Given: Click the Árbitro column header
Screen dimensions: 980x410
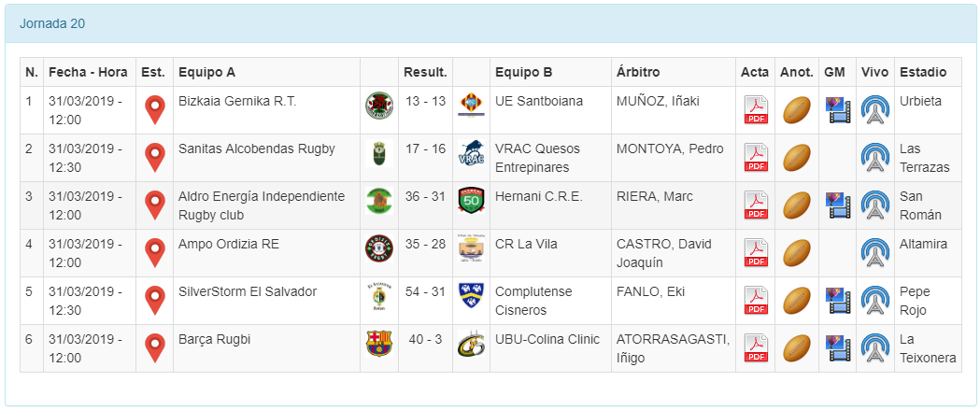Looking at the screenshot, I should click(638, 72).
